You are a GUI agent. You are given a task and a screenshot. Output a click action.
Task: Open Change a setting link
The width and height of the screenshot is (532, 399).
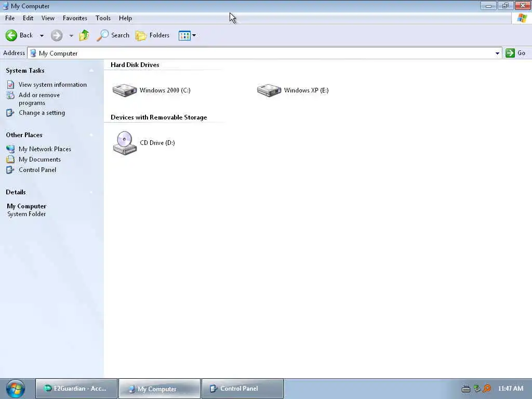coord(42,113)
